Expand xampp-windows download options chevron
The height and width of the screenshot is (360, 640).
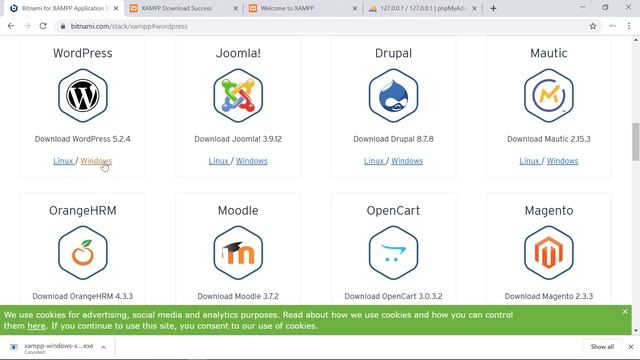(x=104, y=347)
